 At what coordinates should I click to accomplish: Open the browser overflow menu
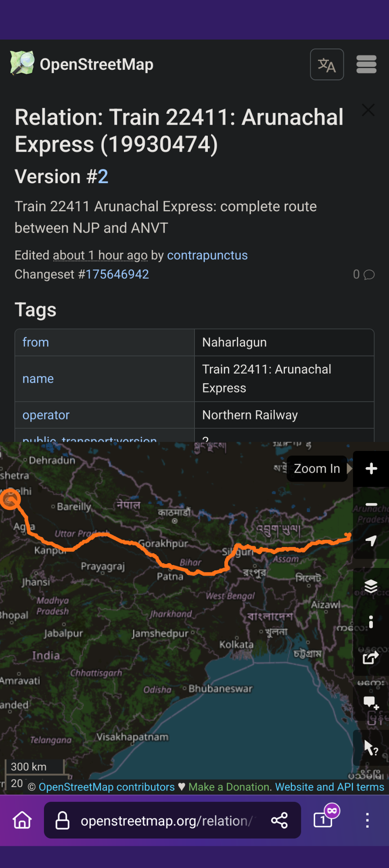(x=368, y=820)
